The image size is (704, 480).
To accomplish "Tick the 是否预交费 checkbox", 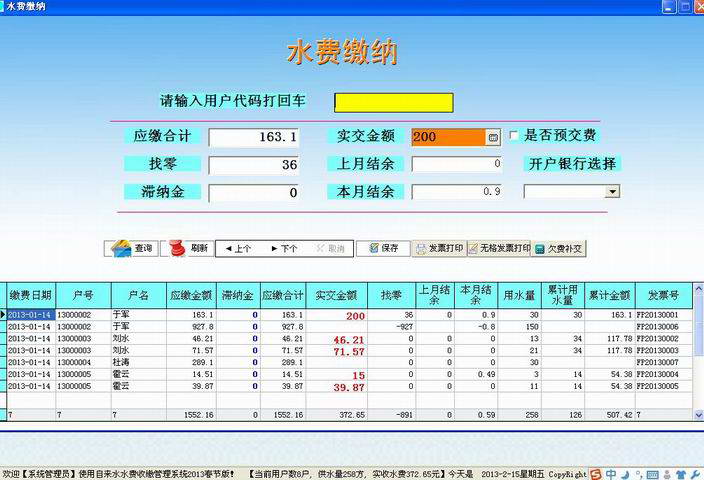I will (514, 136).
